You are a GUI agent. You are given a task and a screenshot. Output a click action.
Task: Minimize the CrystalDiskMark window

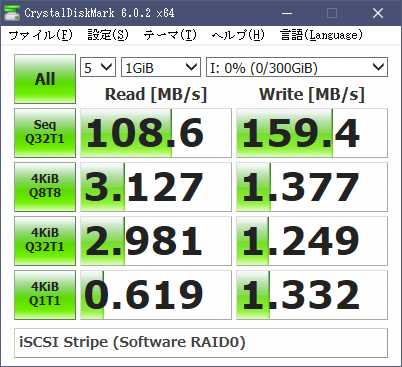[287, 13]
